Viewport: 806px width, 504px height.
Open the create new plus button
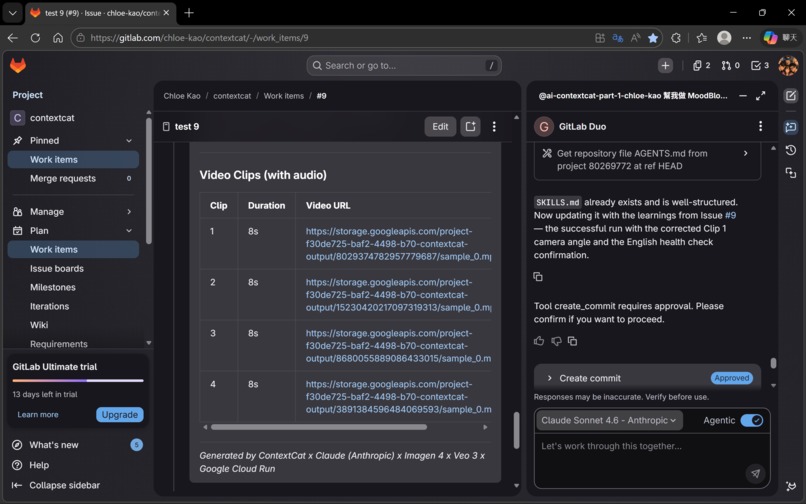tap(665, 65)
